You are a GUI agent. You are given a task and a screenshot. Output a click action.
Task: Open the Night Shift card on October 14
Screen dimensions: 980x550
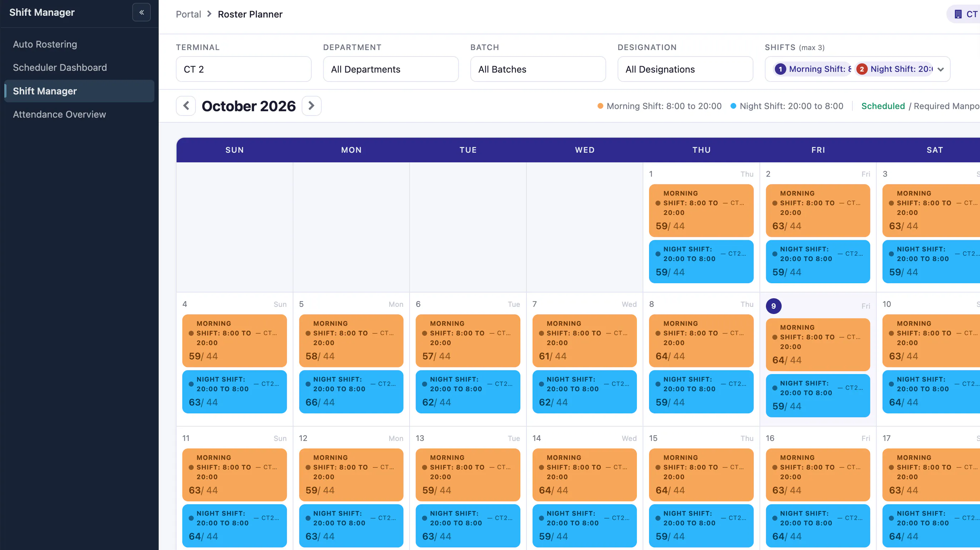coord(584,526)
